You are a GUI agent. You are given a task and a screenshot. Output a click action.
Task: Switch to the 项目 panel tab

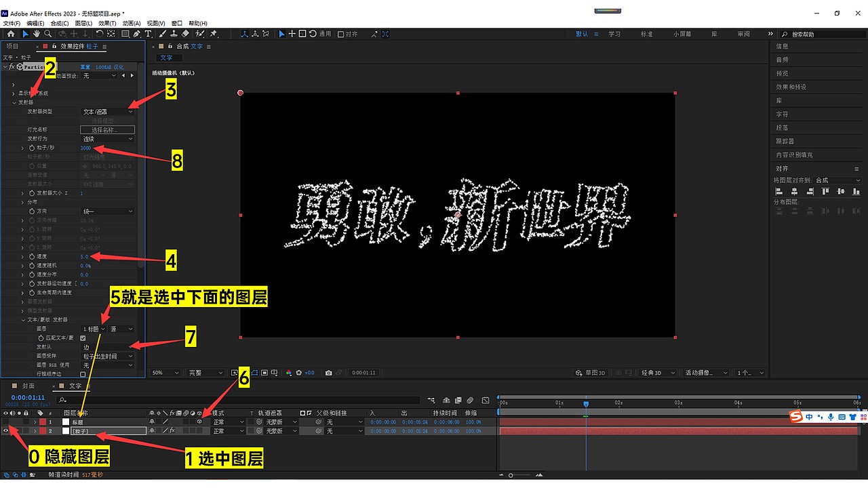12,46
